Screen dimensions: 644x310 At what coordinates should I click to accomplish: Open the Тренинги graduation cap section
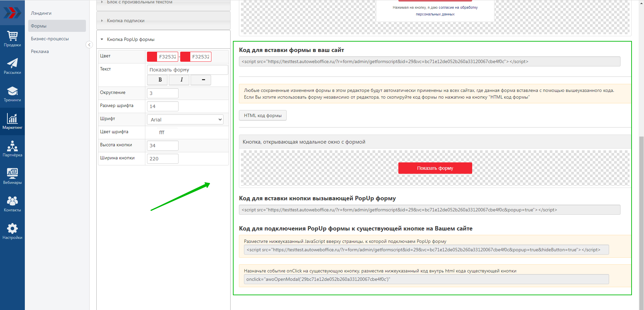[x=12, y=94]
